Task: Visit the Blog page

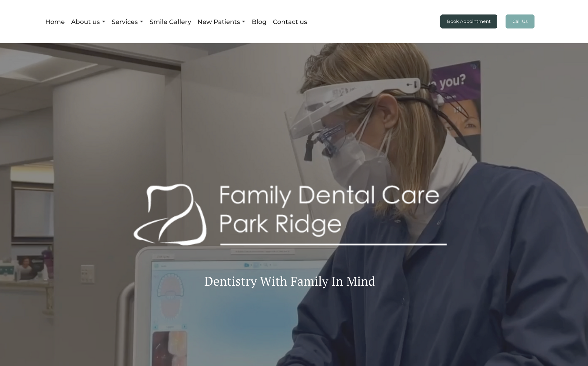Action: 259,22
